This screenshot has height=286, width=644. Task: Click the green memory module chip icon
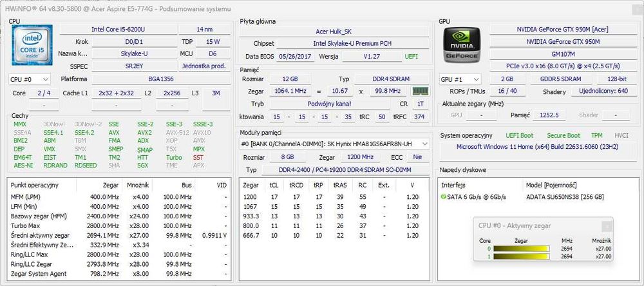pos(420,91)
